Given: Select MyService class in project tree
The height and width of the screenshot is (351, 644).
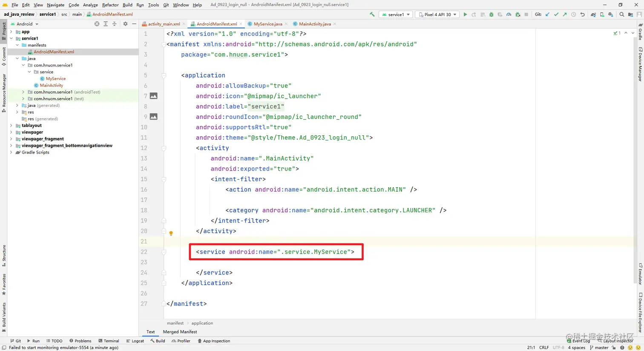Looking at the screenshot, I should 55,79.
